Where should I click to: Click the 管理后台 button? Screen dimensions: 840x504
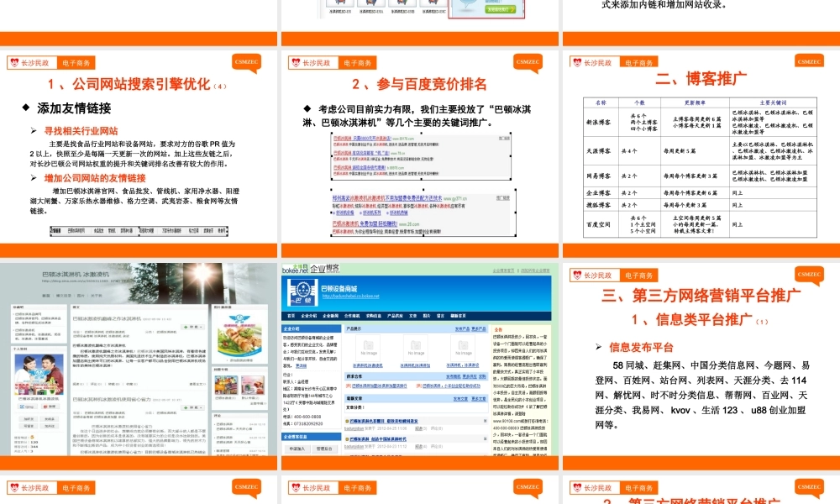click(323, 449)
